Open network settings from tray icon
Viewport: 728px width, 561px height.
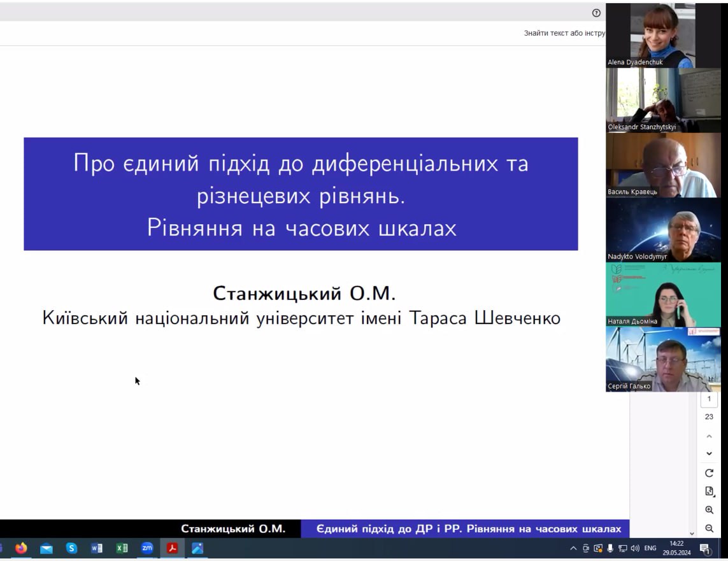coord(623,548)
